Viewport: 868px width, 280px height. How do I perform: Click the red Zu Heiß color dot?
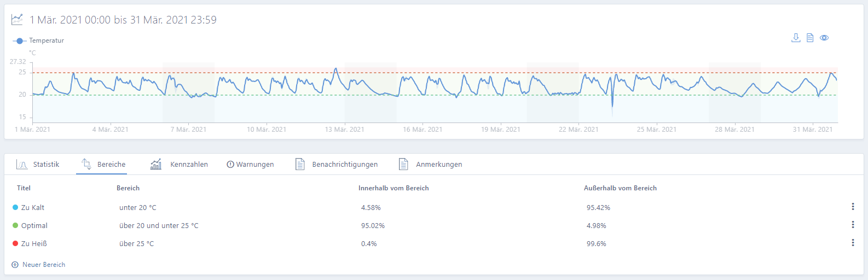click(x=15, y=243)
